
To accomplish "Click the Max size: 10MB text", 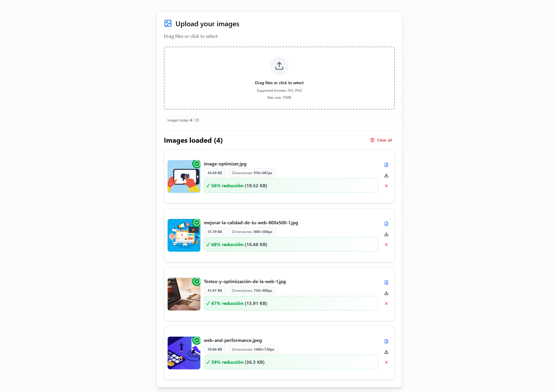I will coord(279,98).
